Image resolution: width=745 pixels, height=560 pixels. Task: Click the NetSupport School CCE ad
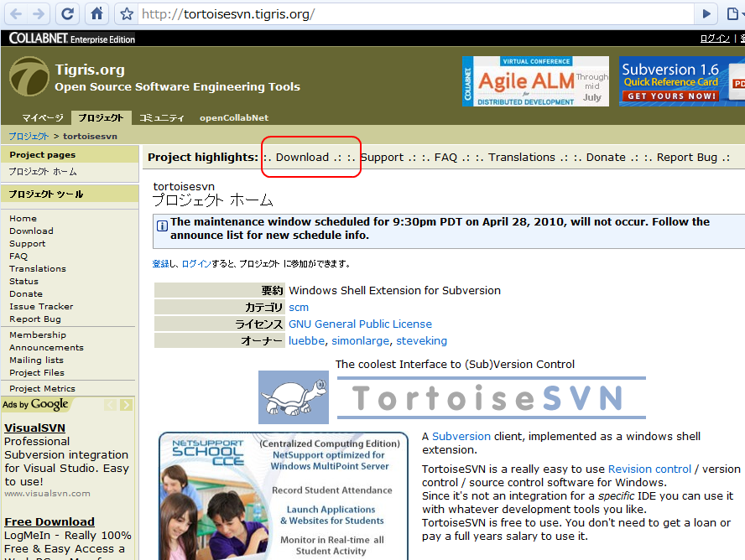[284, 496]
